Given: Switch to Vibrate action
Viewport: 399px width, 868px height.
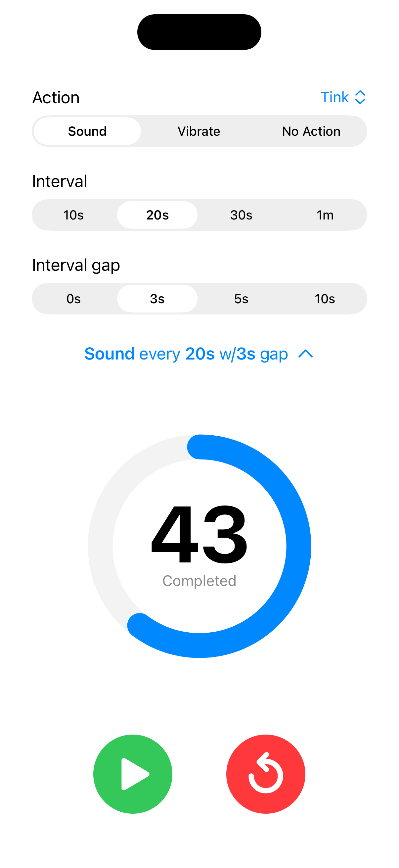Looking at the screenshot, I should (x=199, y=131).
